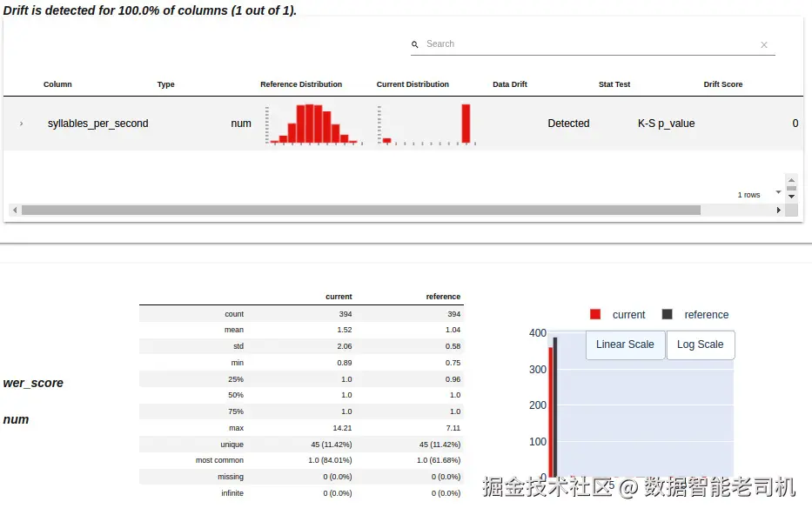
Task: Click the current max value 14.21
Action: [x=342, y=428]
